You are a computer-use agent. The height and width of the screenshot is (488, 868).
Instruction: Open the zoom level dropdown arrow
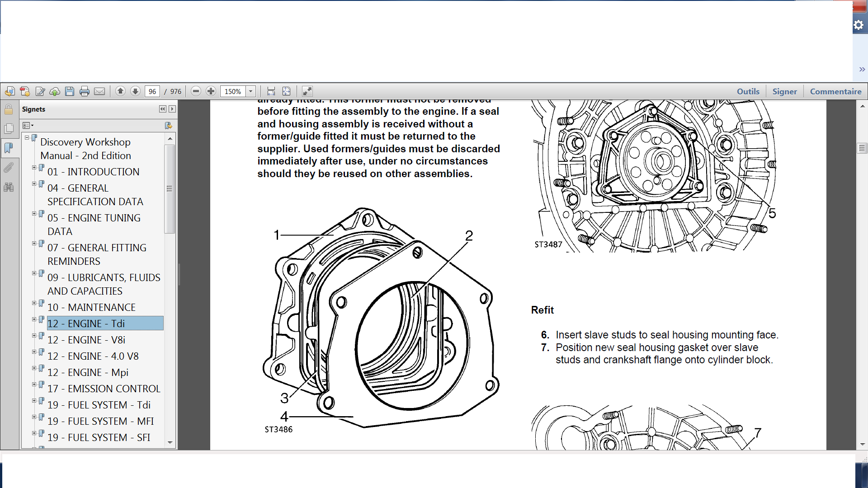pyautogui.click(x=250, y=91)
